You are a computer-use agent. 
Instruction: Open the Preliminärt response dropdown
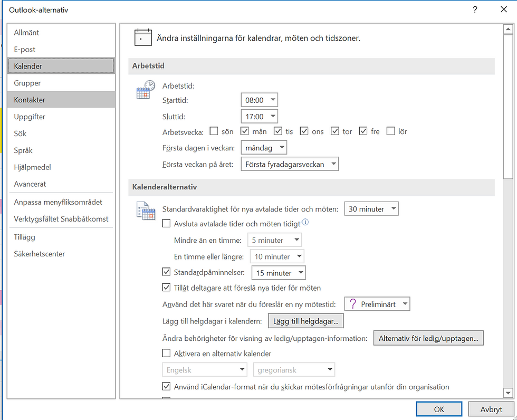click(x=377, y=304)
